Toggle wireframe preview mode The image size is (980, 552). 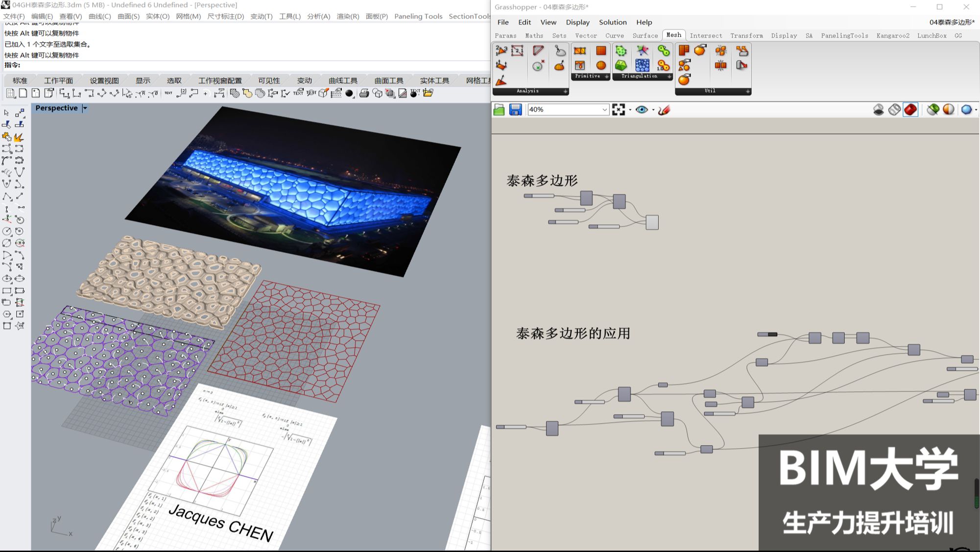(x=894, y=110)
